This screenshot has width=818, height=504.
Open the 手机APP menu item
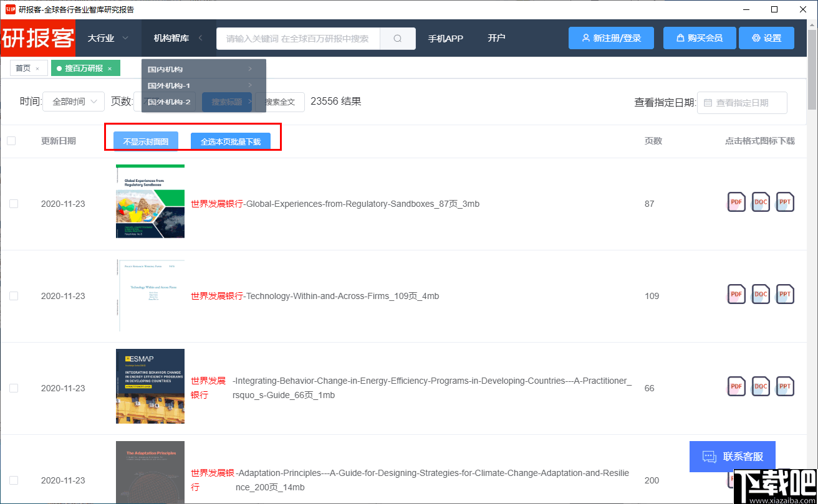446,38
